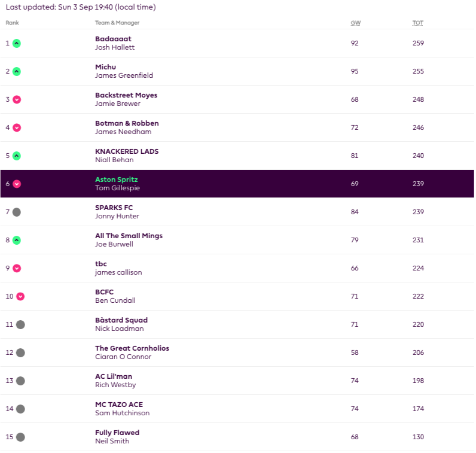Click the TOT column header
The height and width of the screenshot is (453, 476).
pyautogui.click(x=418, y=23)
